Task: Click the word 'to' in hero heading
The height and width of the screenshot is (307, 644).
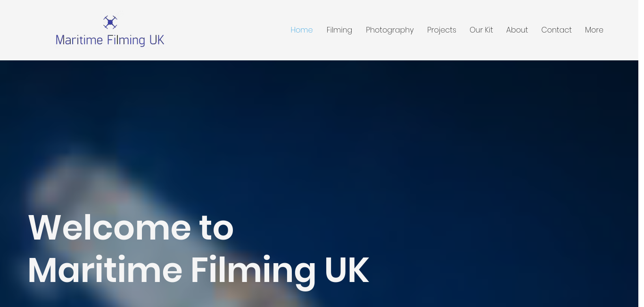Action: pyautogui.click(x=216, y=229)
